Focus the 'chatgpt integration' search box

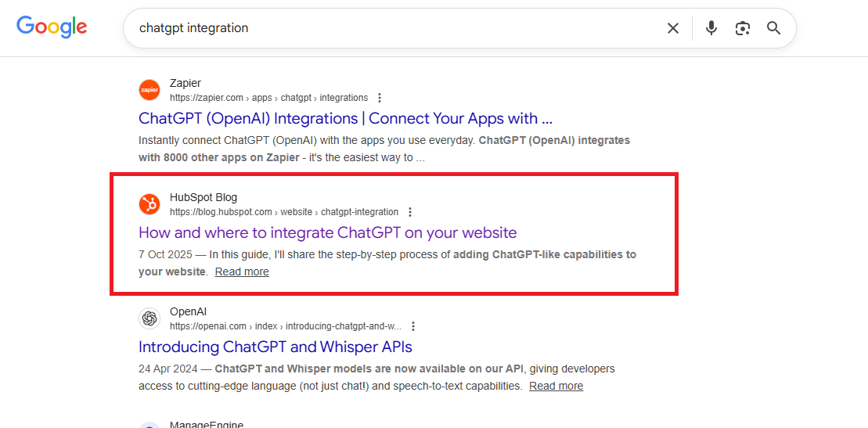[391, 28]
